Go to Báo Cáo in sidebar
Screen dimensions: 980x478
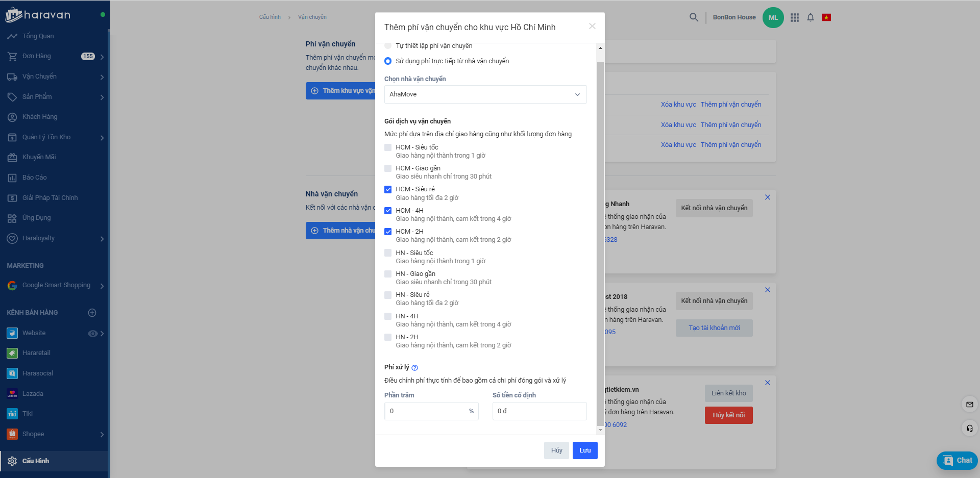34,178
